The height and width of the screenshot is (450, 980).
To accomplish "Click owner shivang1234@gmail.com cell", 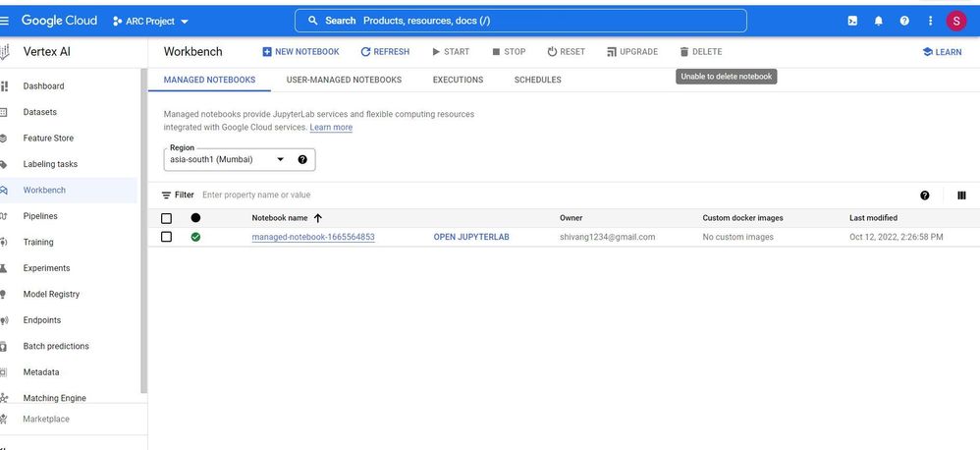I will click(x=608, y=237).
